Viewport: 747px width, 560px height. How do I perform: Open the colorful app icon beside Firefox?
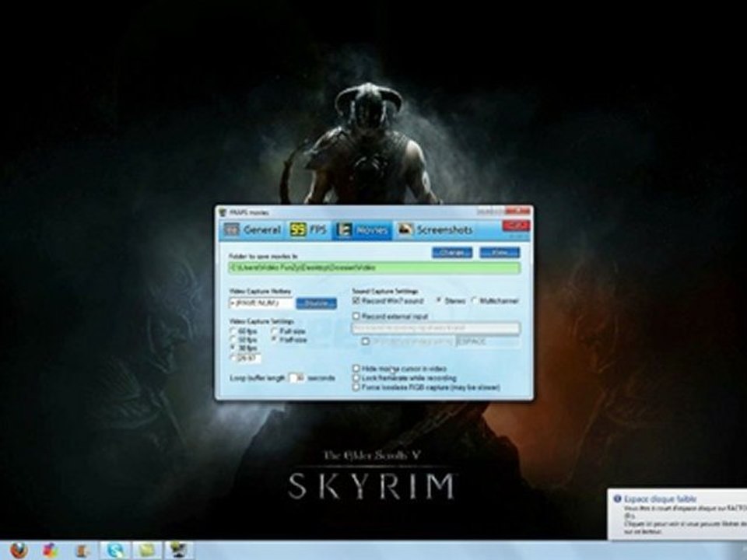51,551
